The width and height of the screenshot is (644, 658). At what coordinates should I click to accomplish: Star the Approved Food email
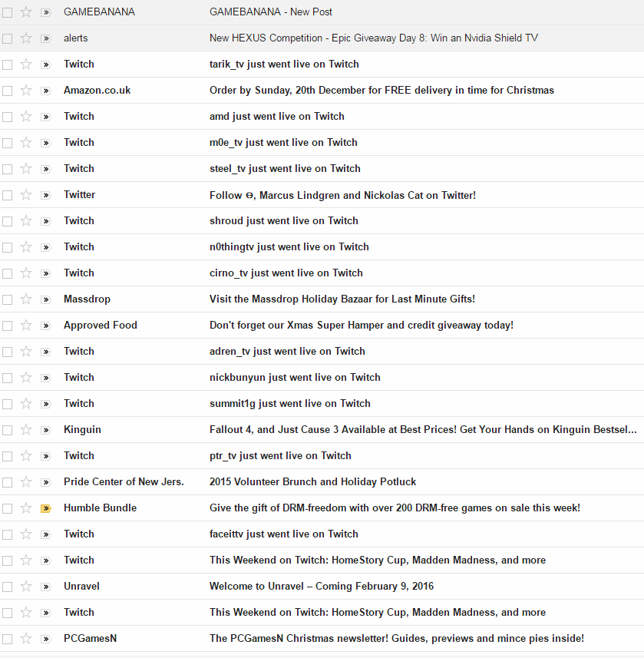pos(26,326)
